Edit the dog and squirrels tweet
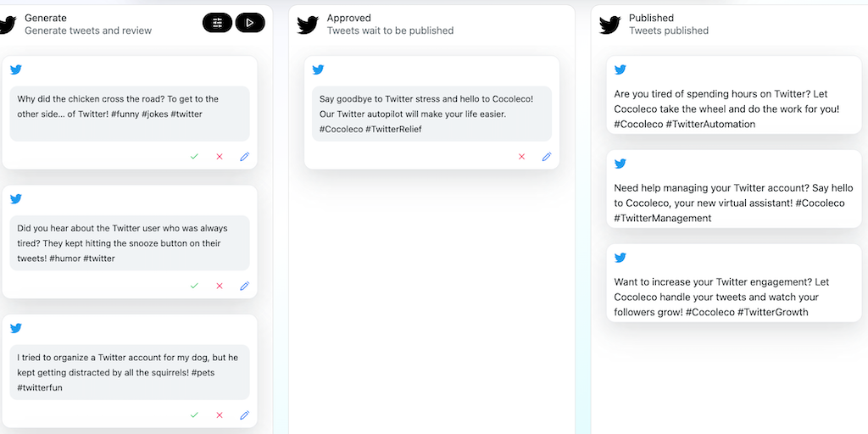This screenshot has width=868, height=434. 245,415
